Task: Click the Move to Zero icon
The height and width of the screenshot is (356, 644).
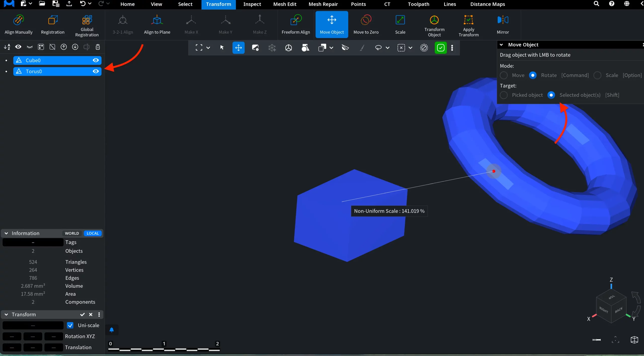Action: tap(366, 20)
